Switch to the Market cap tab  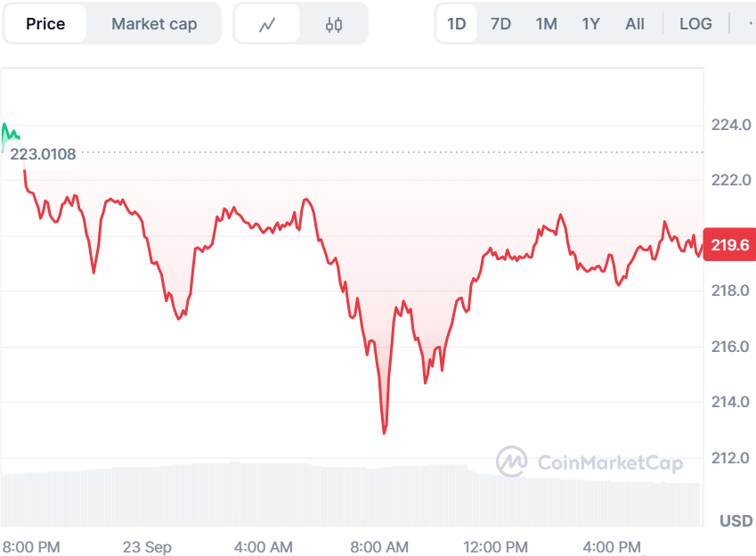154,24
